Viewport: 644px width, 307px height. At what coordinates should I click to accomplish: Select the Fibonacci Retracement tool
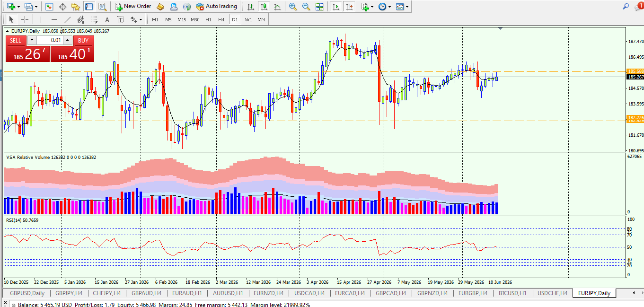pos(94,19)
